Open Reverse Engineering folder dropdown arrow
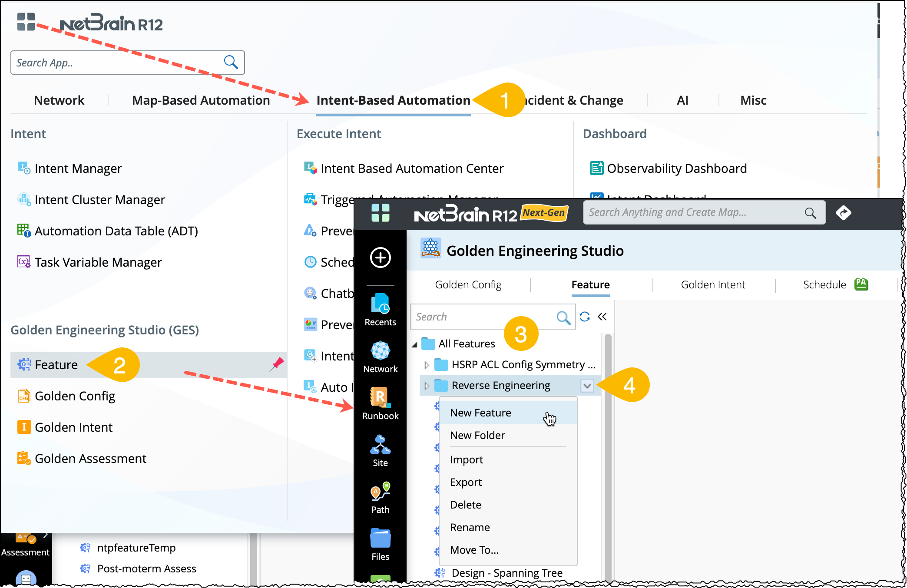This screenshot has height=588, width=907. 587,386
